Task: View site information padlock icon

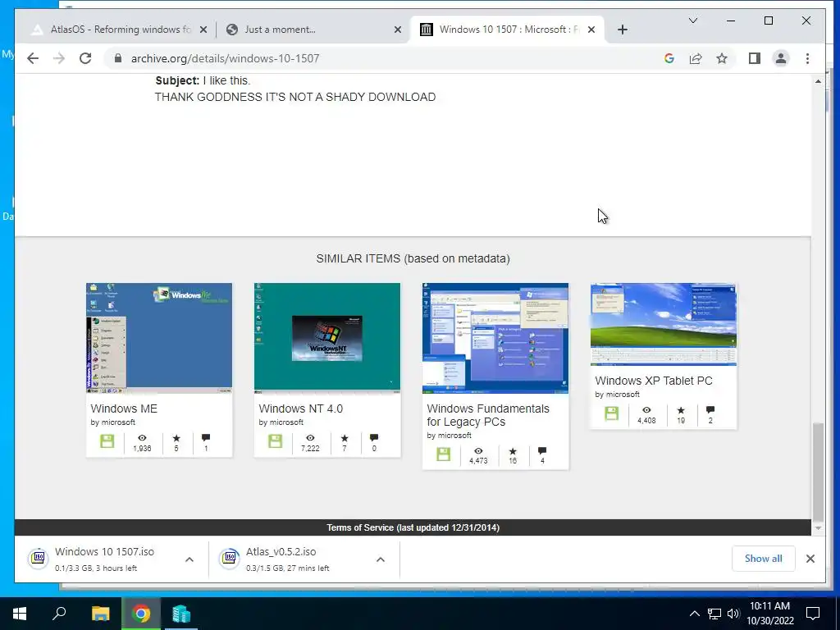Action: point(118,58)
